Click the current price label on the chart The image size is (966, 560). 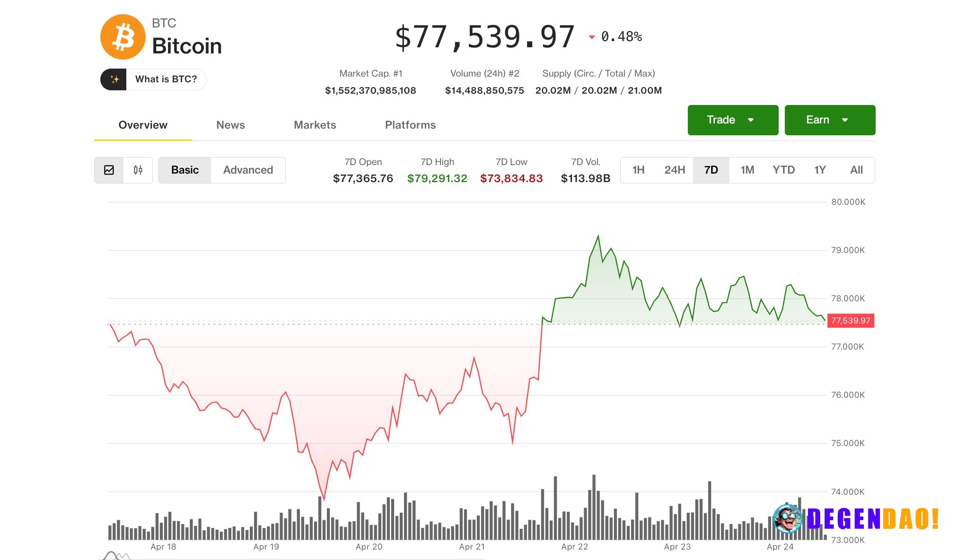point(850,320)
